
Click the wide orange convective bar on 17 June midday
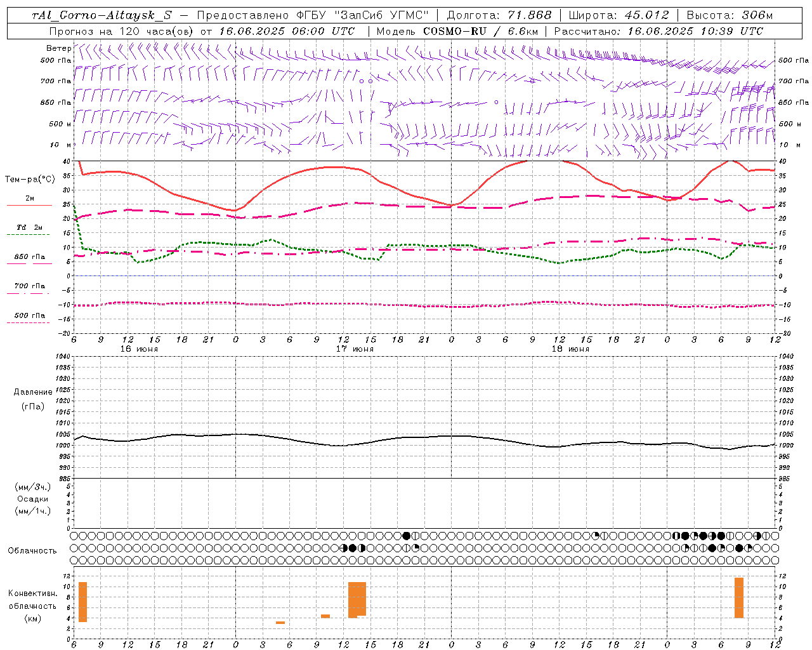pos(357,599)
